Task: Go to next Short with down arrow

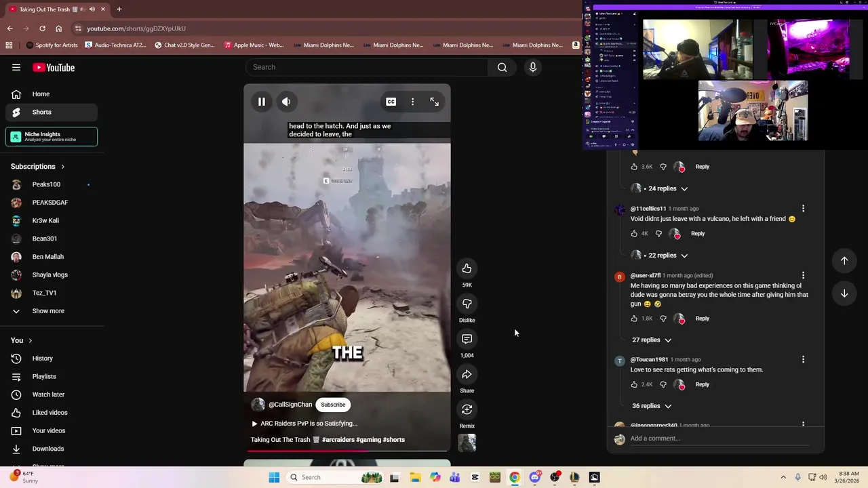Action: point(844,293)
